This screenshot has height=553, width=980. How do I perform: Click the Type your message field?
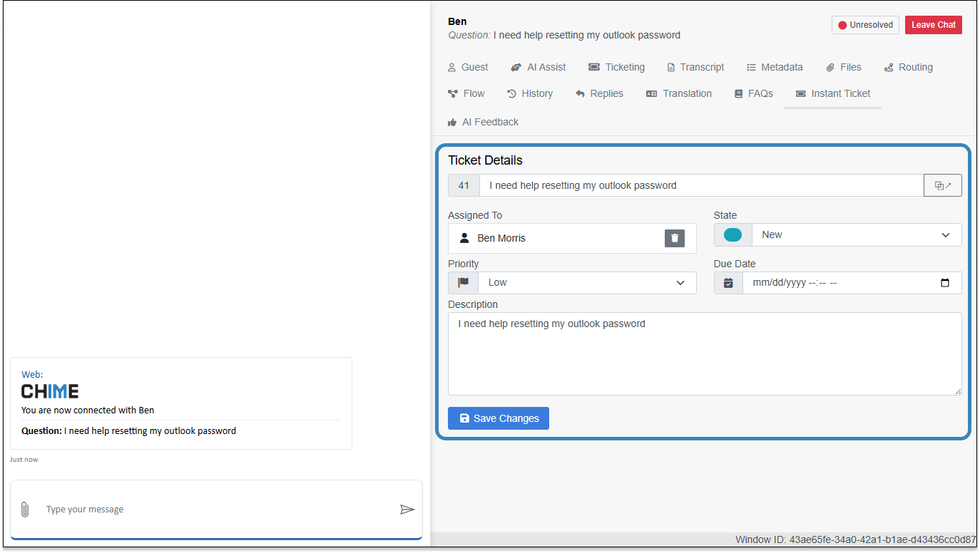214,510
